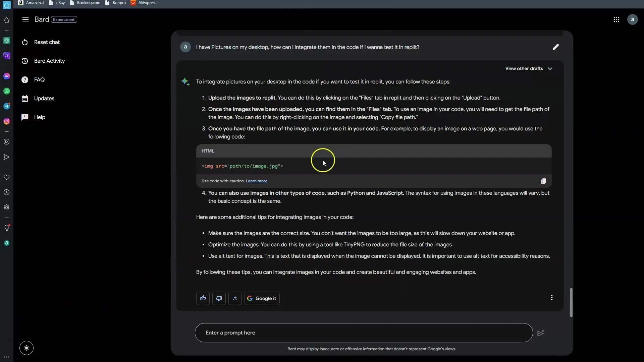
Task: Click the Bard sparkle icon beside the response
Action: [185, 81]
